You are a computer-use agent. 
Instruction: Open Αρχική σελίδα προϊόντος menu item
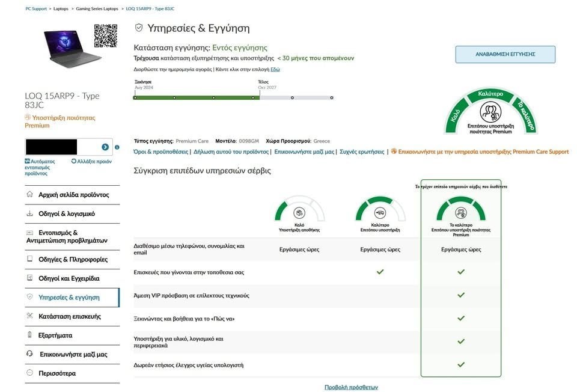click(72, 195)
